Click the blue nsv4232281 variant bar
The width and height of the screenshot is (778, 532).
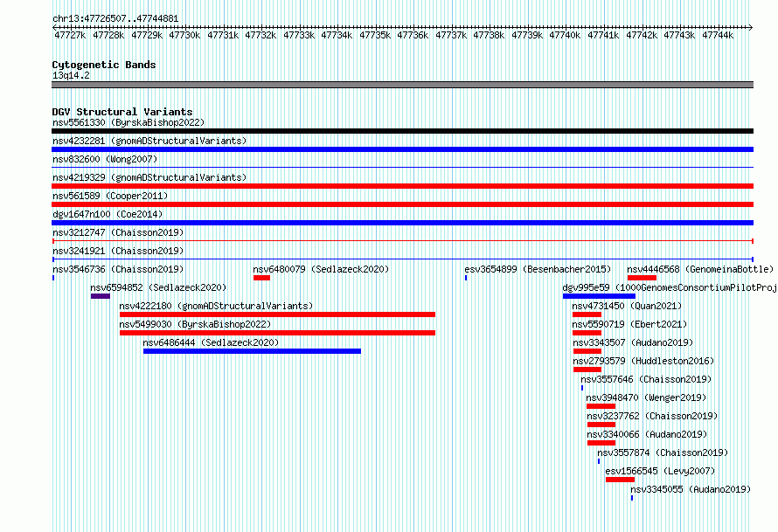(x=402, y=149)
